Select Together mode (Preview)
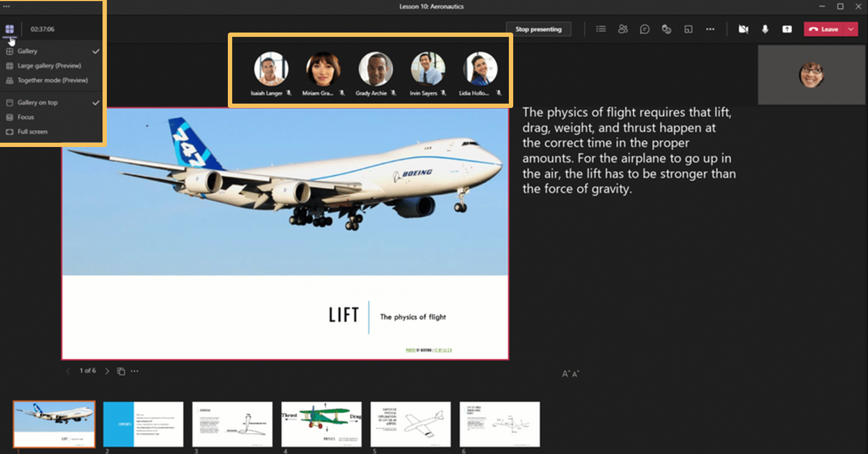 coord(52,80)
